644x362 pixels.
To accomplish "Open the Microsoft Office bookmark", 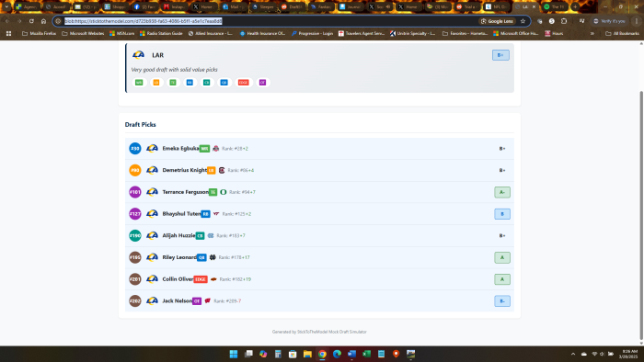I will click(515, 34).
